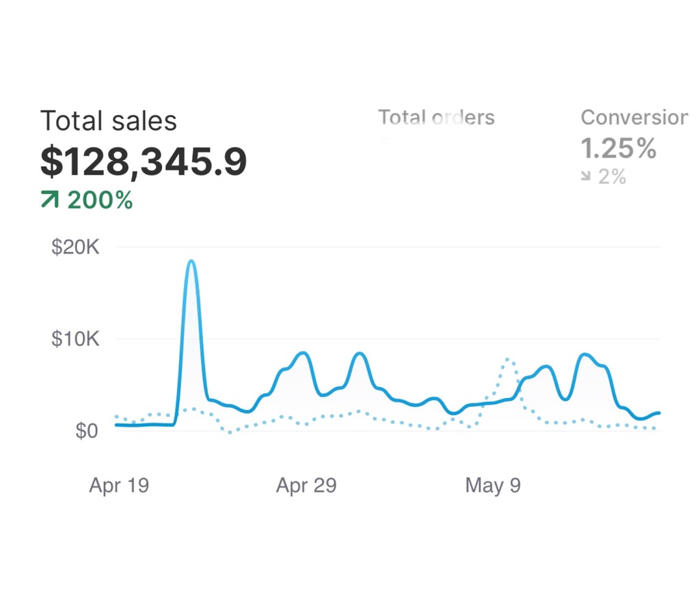Click the 1.25% conversion value
700x612 pixels.
(618, 148)
